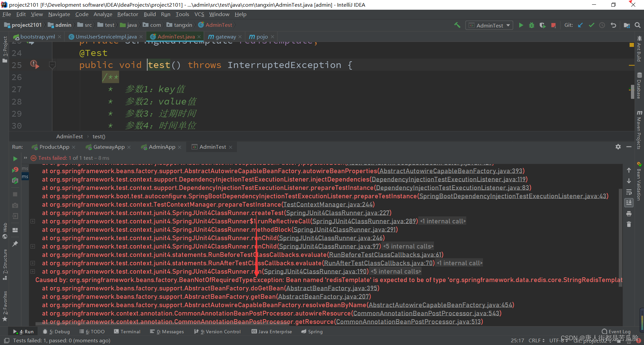The image size is (644, 345).
Task: Toggle the Database tool window
Action: 639,86
